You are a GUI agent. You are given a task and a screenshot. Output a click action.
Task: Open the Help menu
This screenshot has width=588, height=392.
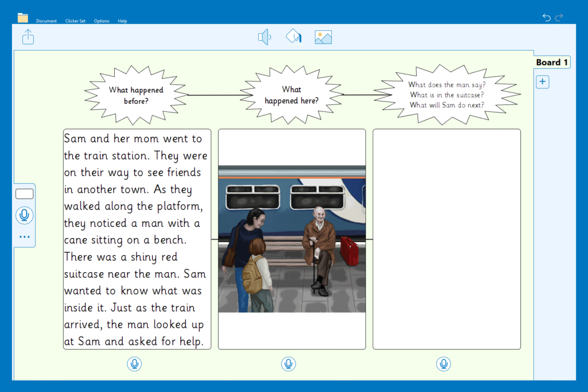tap(122, 21)
